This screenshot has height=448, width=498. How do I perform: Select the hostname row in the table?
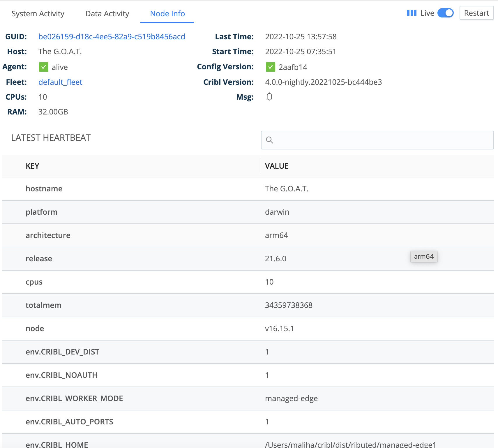(x=249, y=189)
